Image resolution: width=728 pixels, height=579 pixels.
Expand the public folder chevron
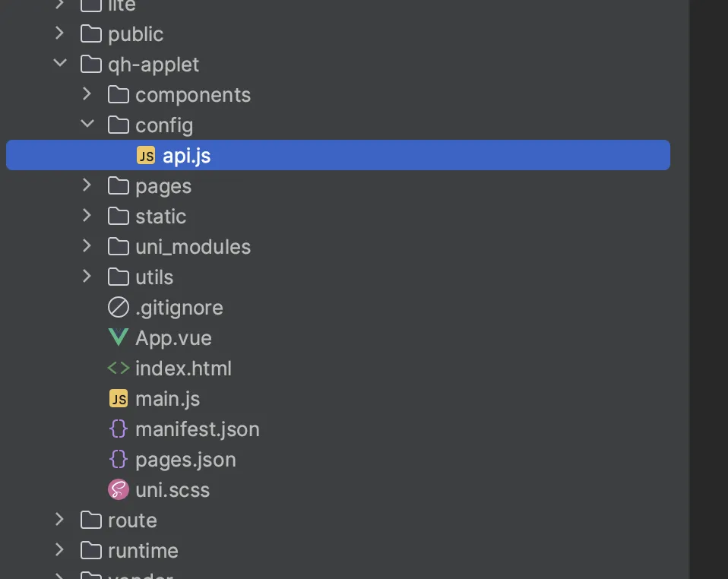click(x=60, y=34)
